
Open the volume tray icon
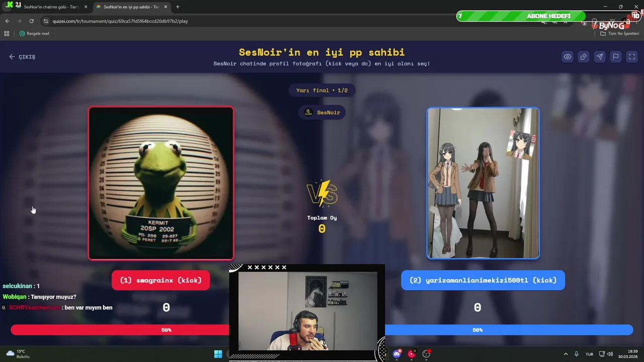pos(610,354)
